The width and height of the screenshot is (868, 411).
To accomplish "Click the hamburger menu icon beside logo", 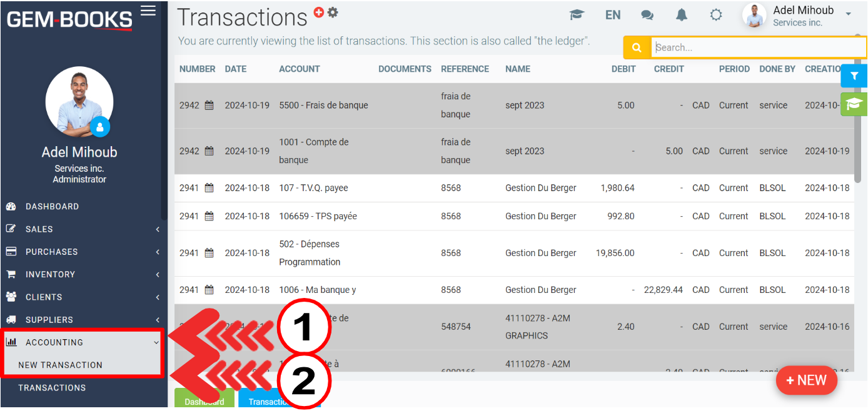I will coord(148,11).
